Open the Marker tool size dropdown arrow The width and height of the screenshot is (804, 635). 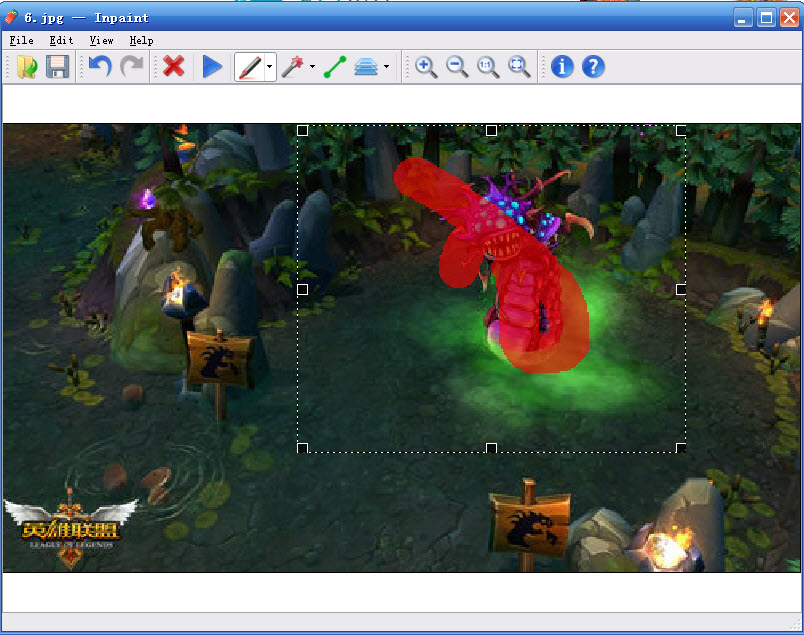pos(270,67)
